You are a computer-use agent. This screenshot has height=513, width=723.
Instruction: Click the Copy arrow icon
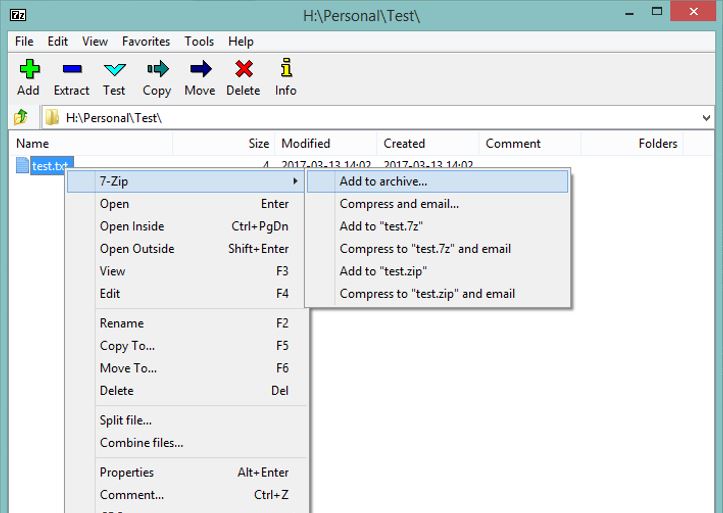[x=157, y=69]
